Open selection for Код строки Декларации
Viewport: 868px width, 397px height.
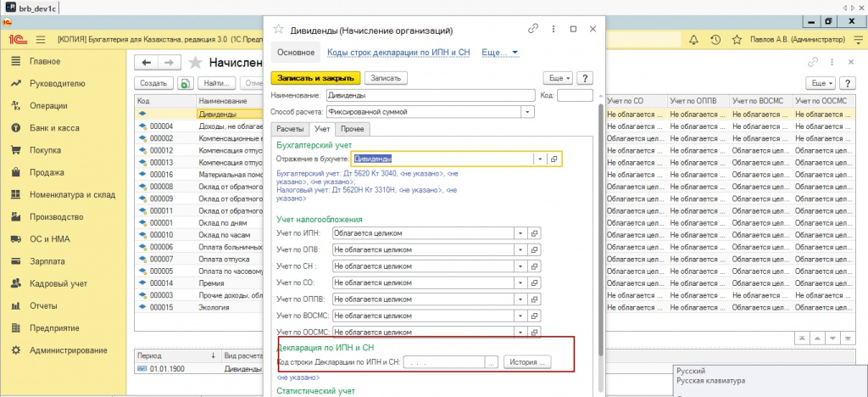pyautogui.click(x=492, y=362)
